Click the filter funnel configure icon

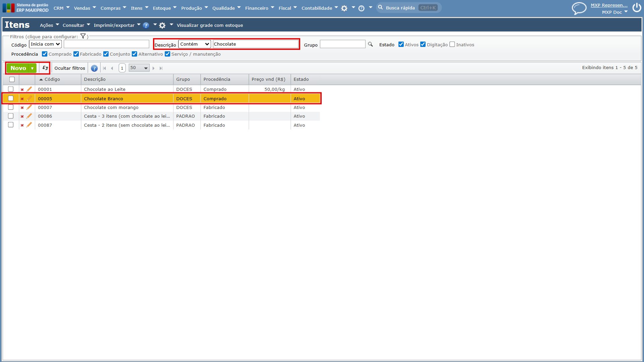83,36
